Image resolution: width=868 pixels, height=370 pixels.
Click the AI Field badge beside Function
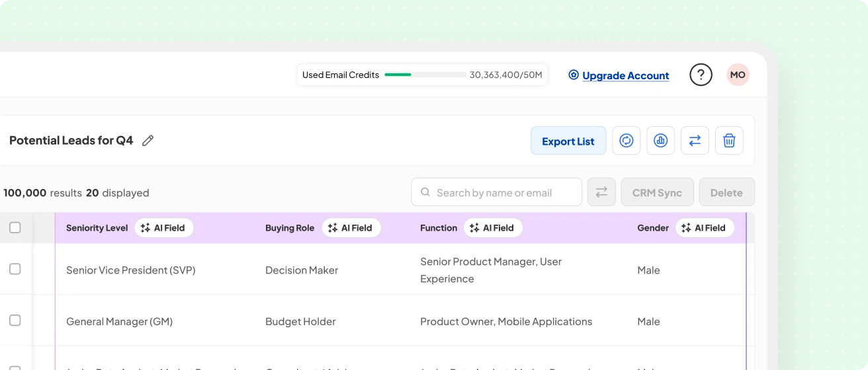click(493, 228)
